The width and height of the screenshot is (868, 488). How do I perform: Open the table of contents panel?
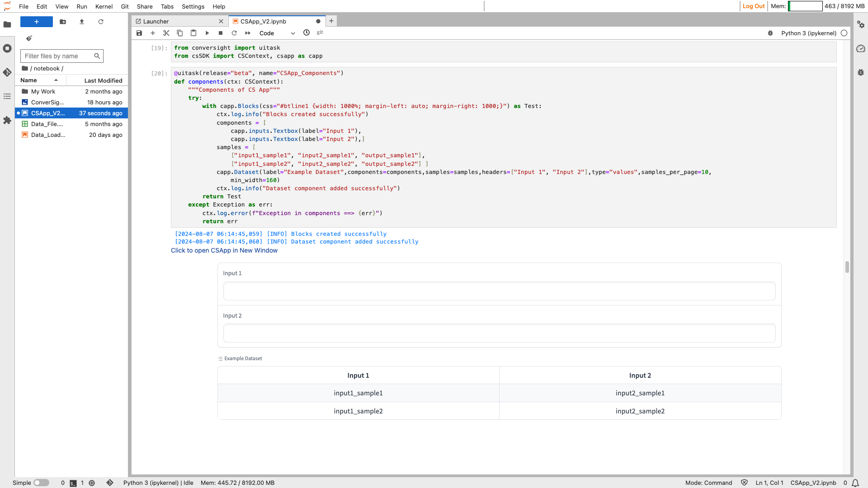7,96
